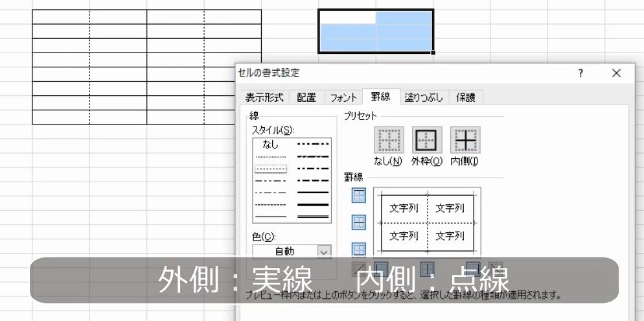This screenshot has width=644, height=321.
Task: Select the なし line style
Action: pos(271,145)
